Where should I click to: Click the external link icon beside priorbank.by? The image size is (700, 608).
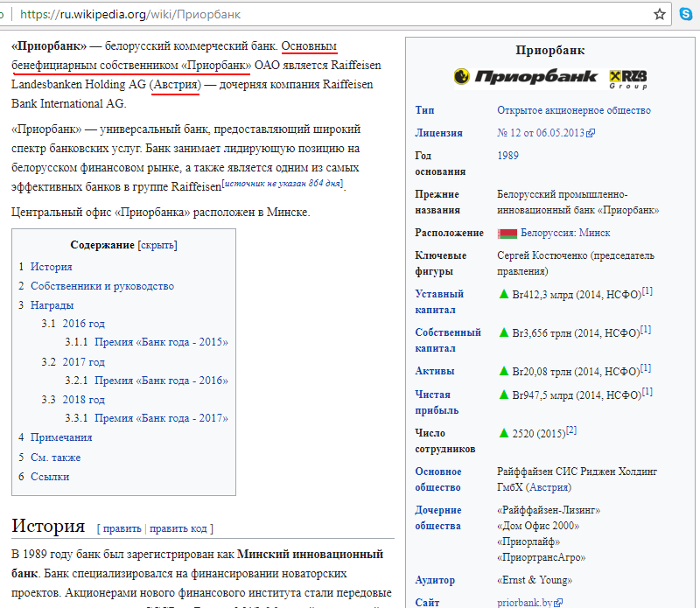tap(558, 603)
